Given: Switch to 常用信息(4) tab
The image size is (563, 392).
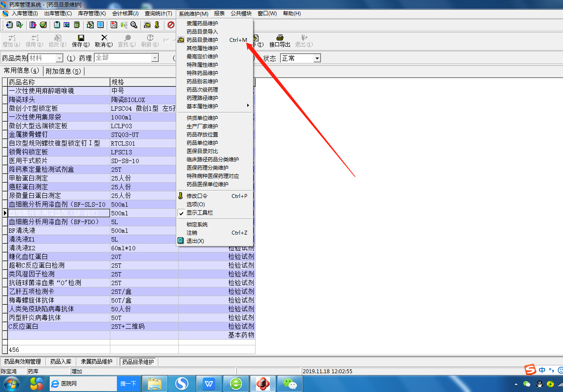Looking at the screenshot, I should tap(21, 71).
